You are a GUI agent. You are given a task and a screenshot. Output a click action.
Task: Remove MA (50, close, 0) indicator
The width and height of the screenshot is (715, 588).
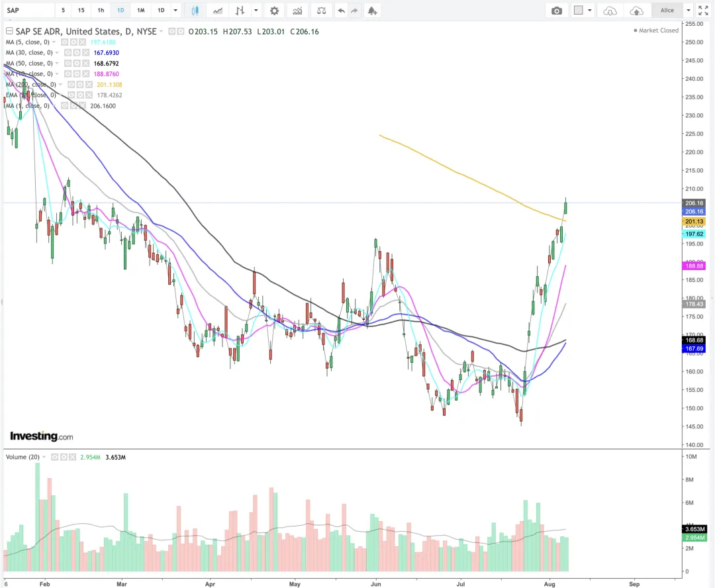[x=85, y=64]
